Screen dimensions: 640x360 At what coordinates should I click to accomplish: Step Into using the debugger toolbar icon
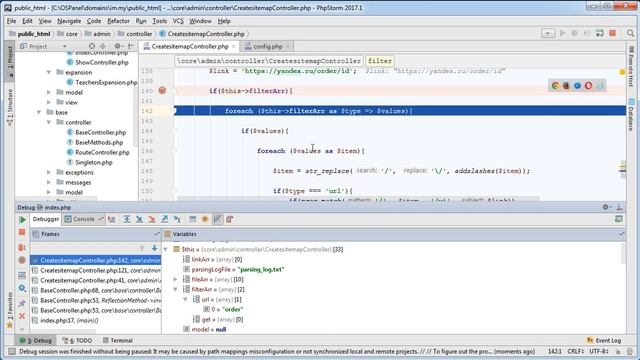pos(139,219)
